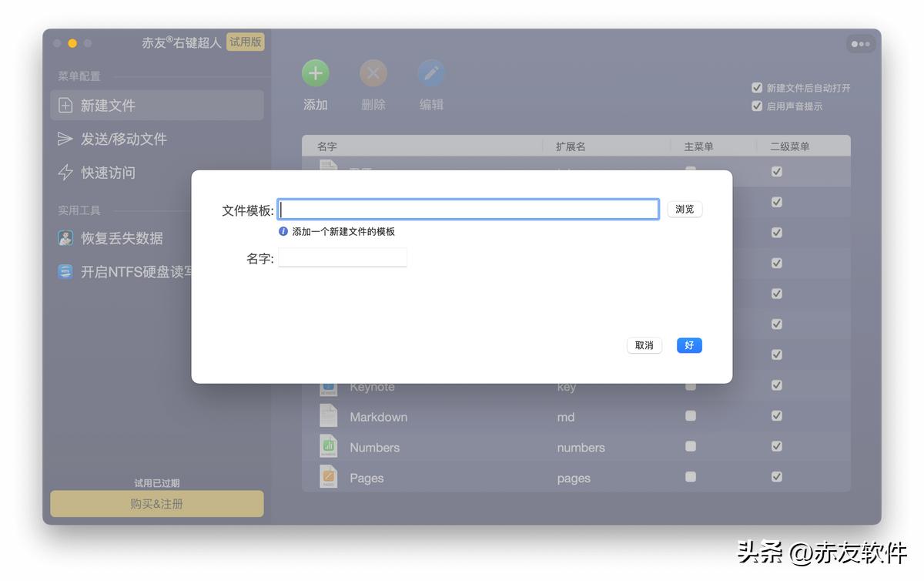The image size is (924, 581).
Task: Select the 编辑 pencil edit icon
Action: coord(431,73)
